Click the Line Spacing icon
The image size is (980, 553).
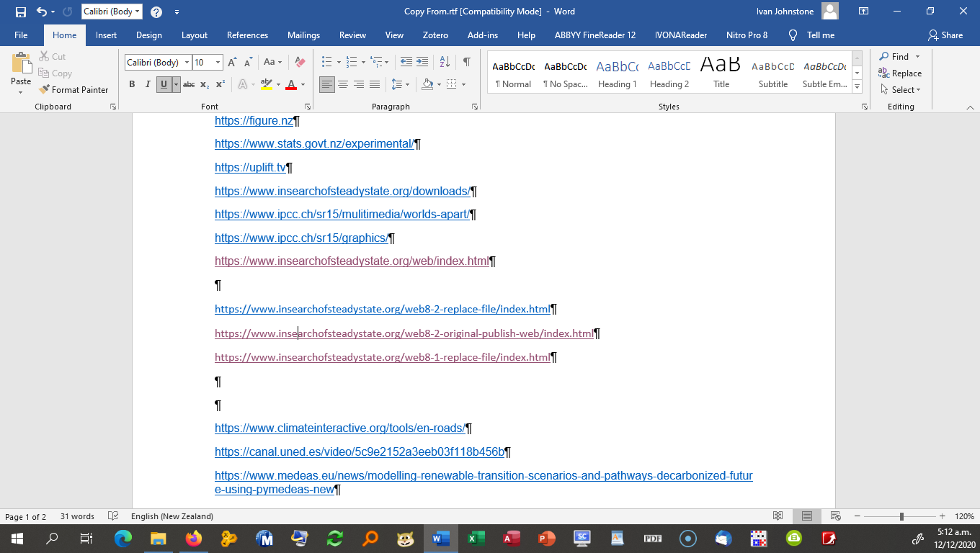(x=396, y=85)
